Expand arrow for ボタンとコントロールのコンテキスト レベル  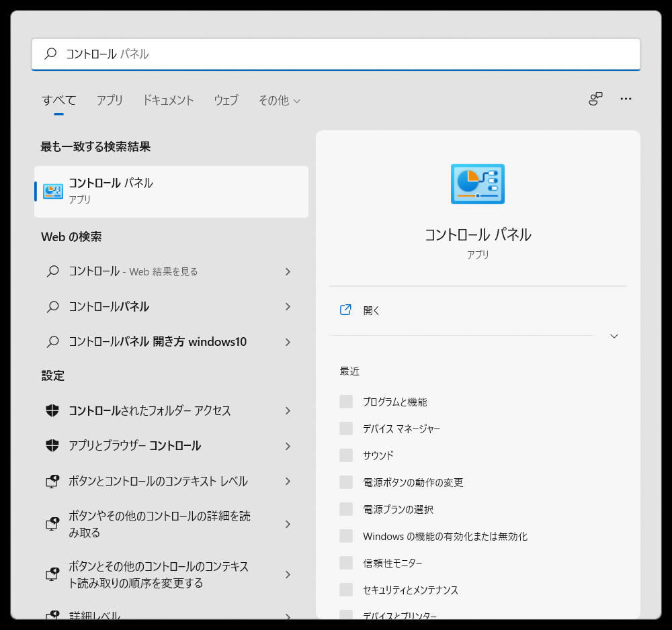click(x=288, y=482)
